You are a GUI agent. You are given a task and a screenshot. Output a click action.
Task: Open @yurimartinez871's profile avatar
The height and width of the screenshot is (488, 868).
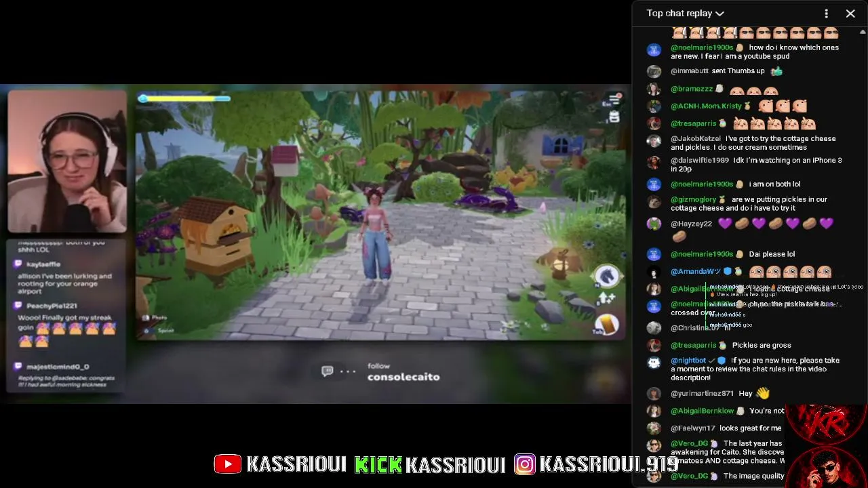pyautogui.click(x=654, y=394)
